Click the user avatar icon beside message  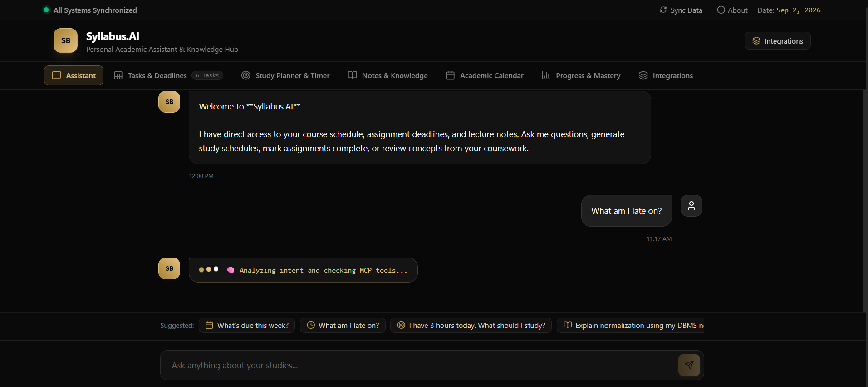[x=691, y=206]
